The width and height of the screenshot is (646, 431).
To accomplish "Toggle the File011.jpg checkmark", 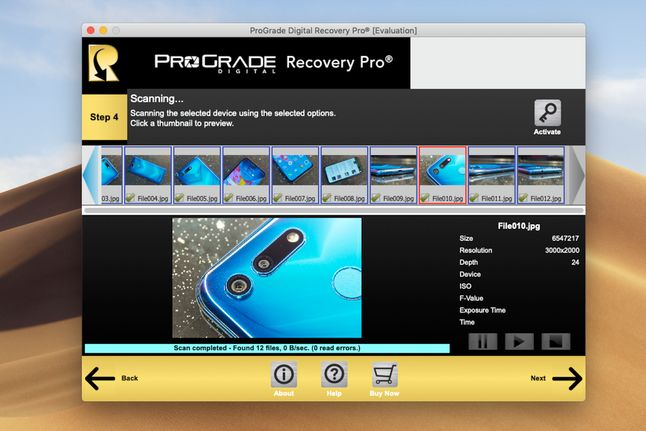I will point(474,198).
